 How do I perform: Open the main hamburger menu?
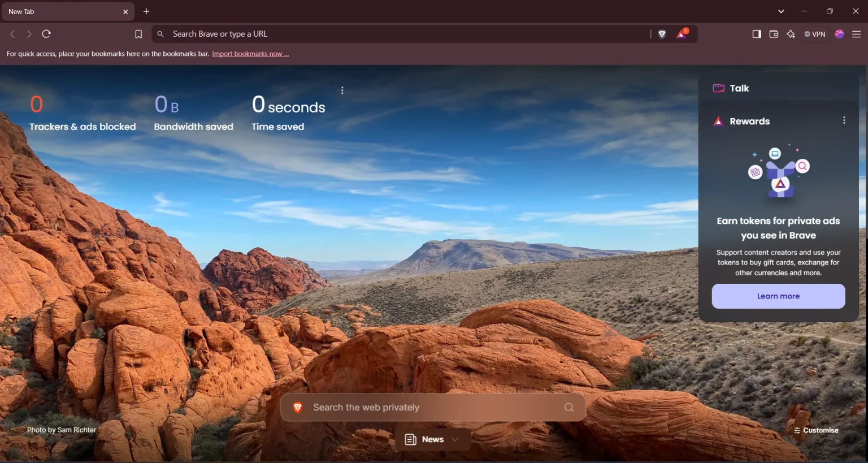point(856,34)
